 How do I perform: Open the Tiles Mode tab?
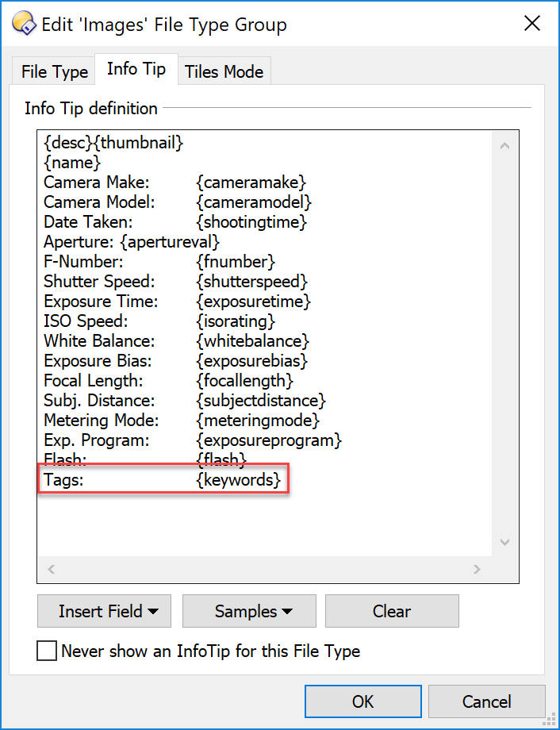click(x=224, y=71)
